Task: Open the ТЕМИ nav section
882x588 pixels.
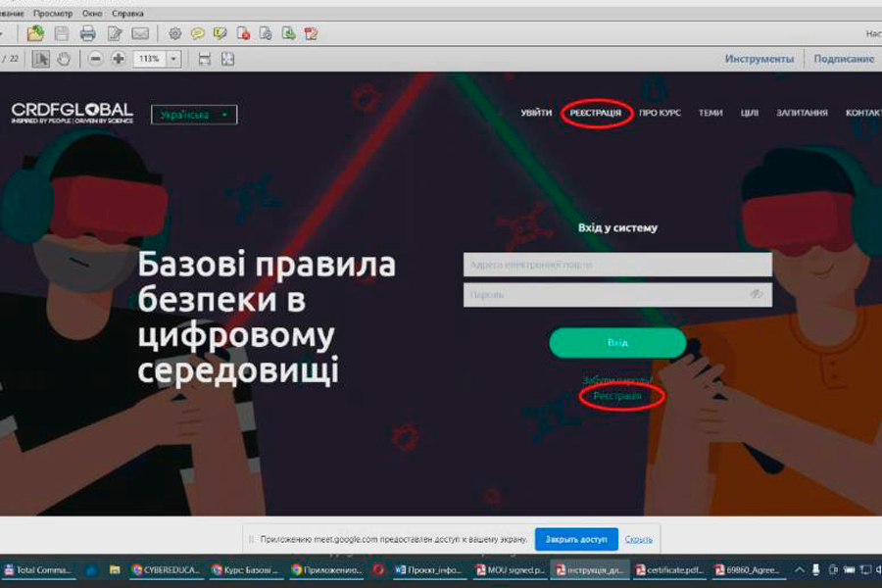Action: (x=710, y=113)
